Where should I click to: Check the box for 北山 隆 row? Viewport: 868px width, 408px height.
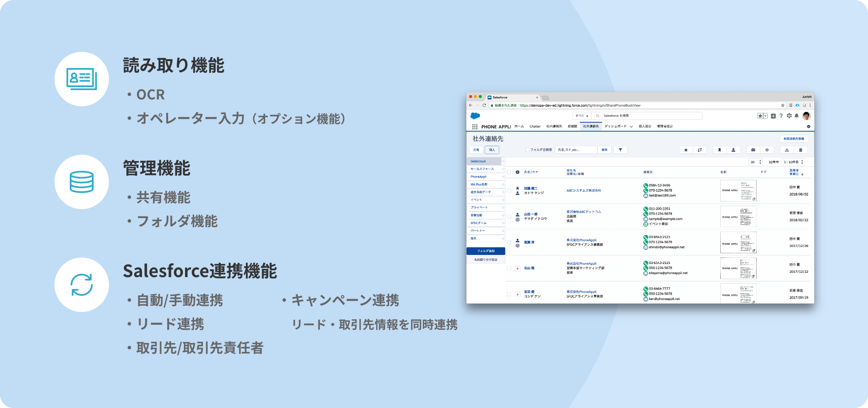[509, 268]
